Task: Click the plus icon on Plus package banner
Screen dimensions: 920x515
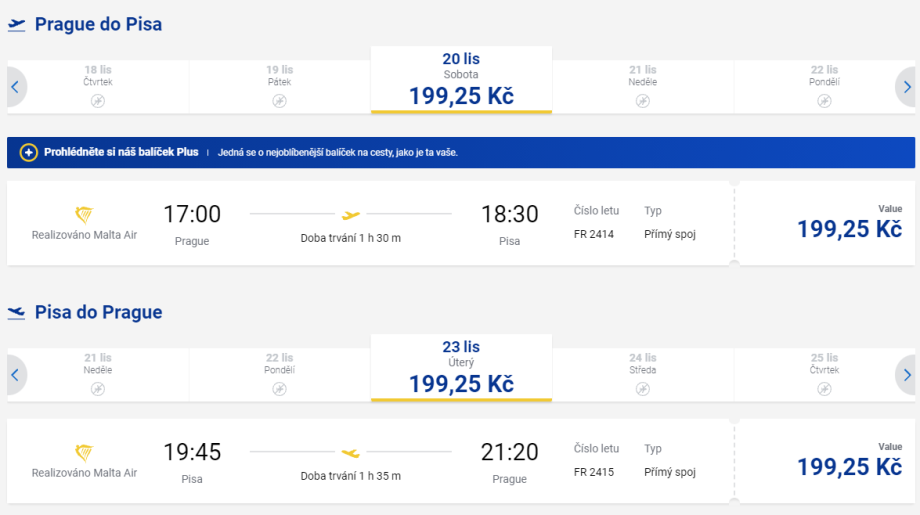Action: [x=28, y=152]
